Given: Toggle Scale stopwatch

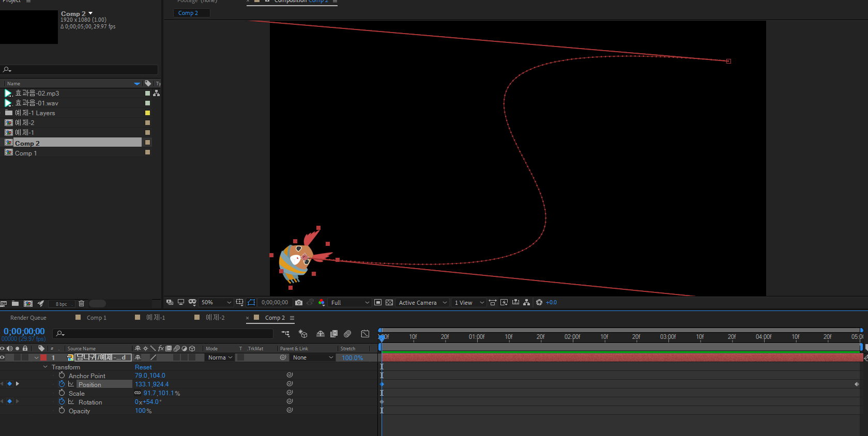Looking at the screenshot, I should (x=62, y=393).
